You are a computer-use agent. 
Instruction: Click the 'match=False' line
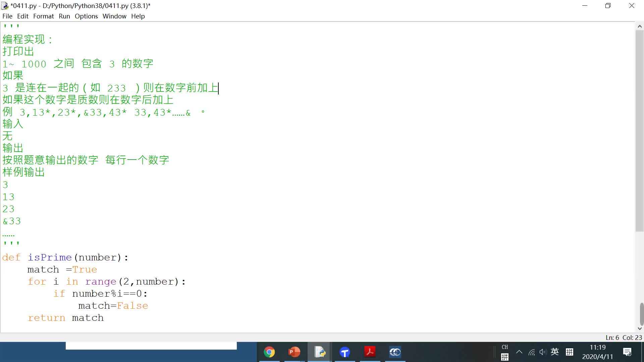click(113, 306)
